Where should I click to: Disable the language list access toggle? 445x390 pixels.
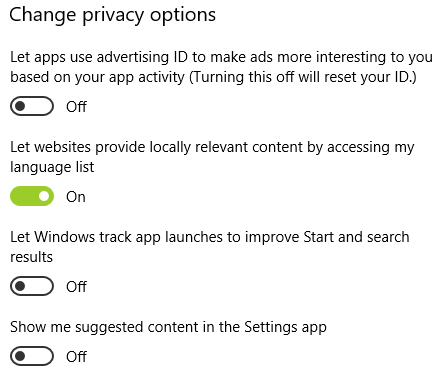tap(32, 196)
